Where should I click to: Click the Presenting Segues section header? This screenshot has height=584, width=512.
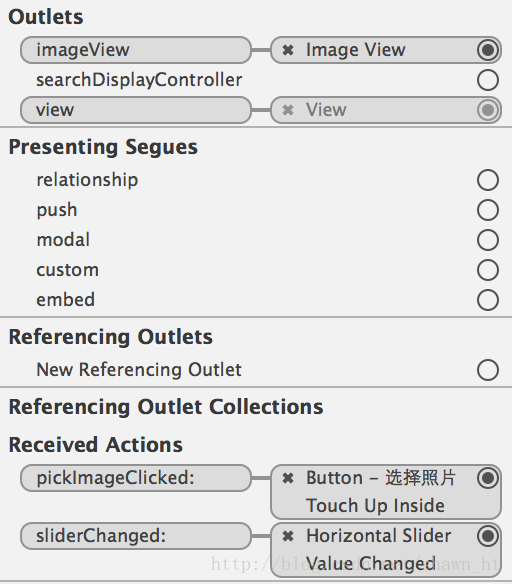pyautogui.click(x=103, y=147)
